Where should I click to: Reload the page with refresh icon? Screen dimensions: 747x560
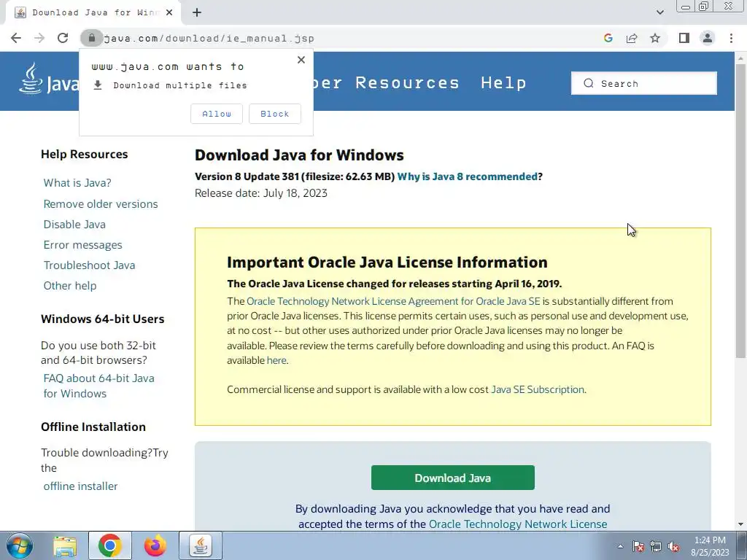pos(63,38)
